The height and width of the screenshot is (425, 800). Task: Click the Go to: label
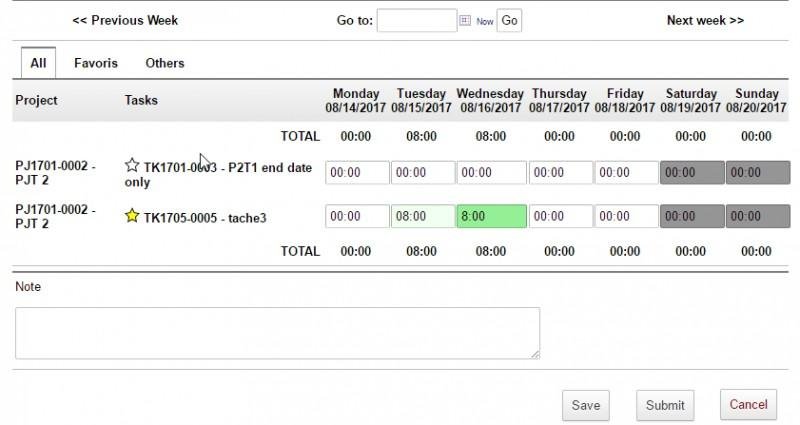pos(355,20)
